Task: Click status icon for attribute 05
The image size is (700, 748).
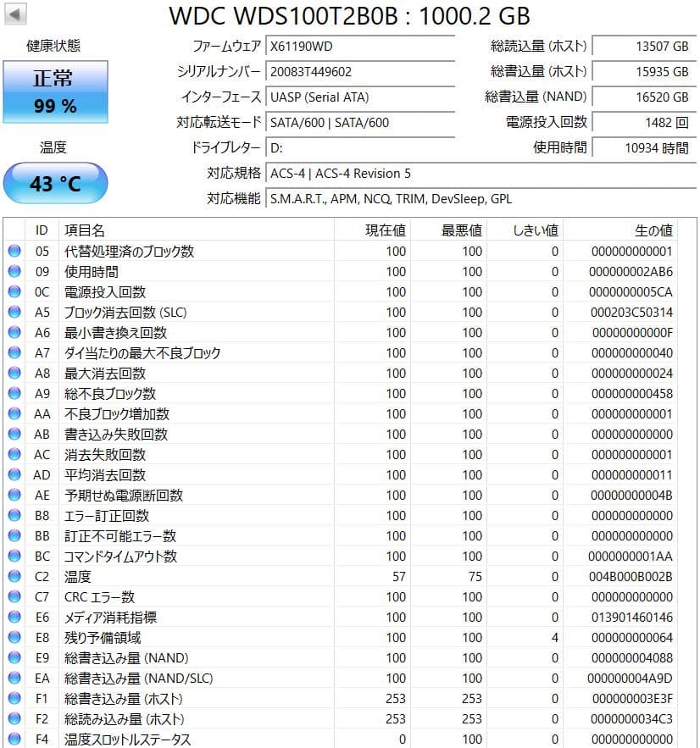Action: 14,251
